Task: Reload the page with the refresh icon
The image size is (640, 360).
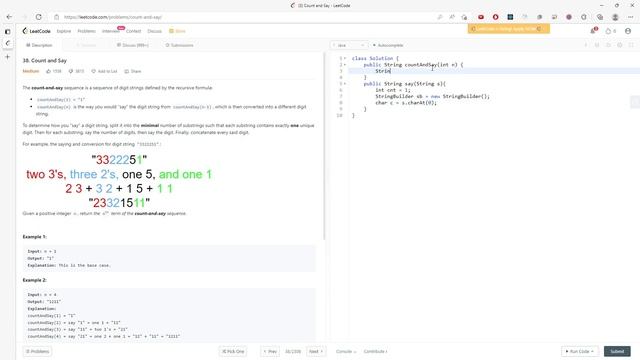Action: click(x=38, y=17)
